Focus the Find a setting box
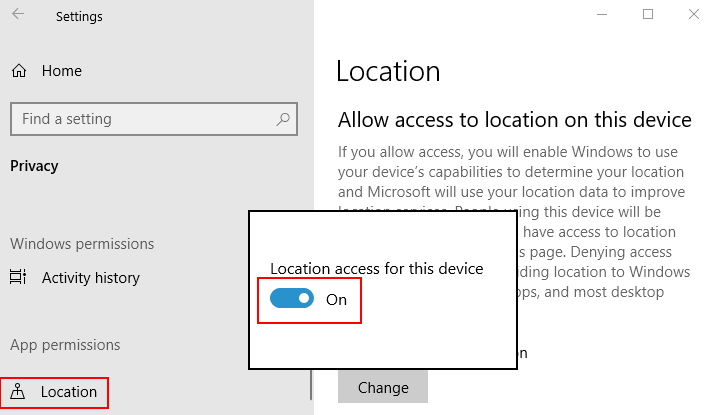 (154, 119)
